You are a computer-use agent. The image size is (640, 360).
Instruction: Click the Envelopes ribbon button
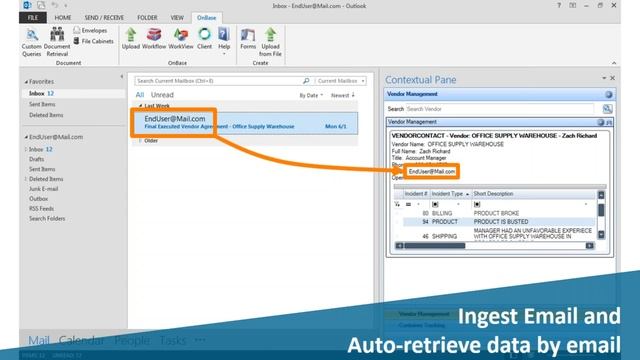[x=90, y=30]
